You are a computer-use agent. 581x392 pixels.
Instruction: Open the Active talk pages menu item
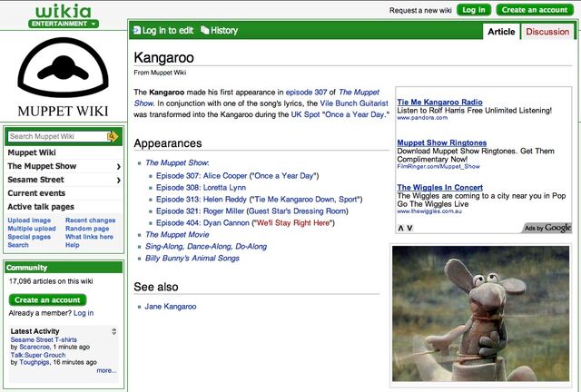(x=41, y=207)
